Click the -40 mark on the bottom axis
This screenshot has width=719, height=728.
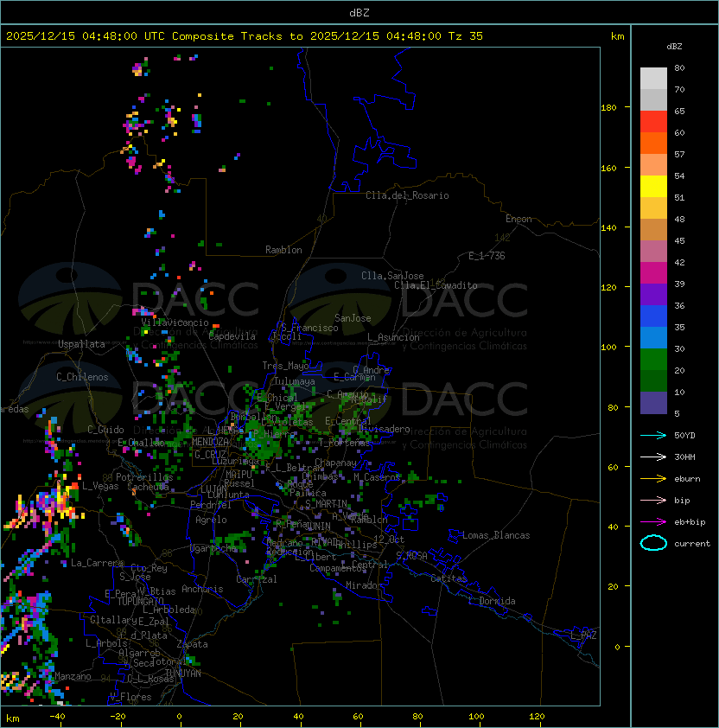coord(57,717)
